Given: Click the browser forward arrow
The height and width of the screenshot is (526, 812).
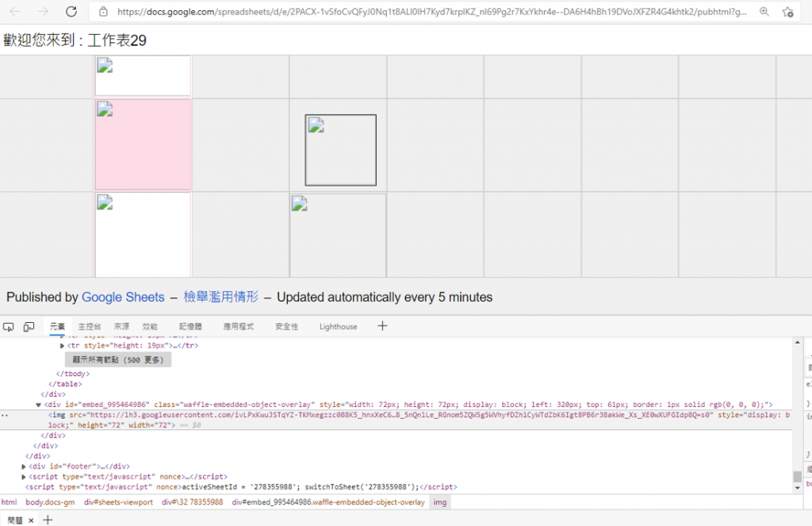Looking at the screenshot, I should point(43,11).
